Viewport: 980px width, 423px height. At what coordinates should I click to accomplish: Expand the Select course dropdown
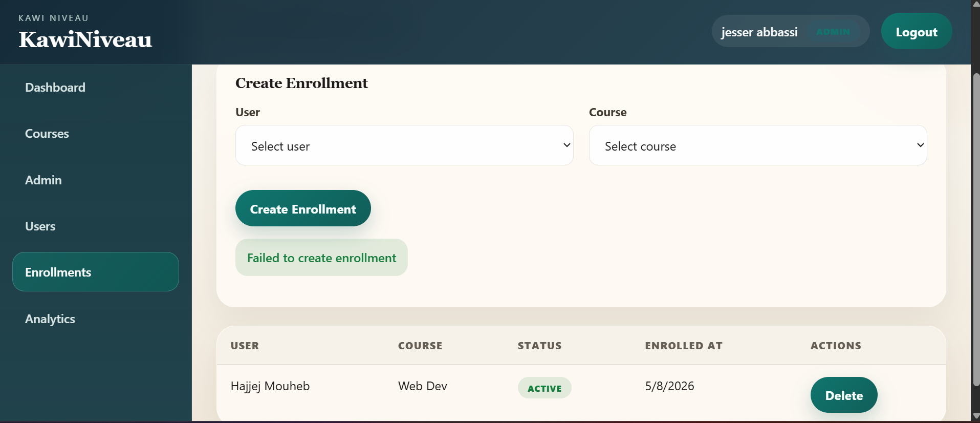(x=758, y=145)
